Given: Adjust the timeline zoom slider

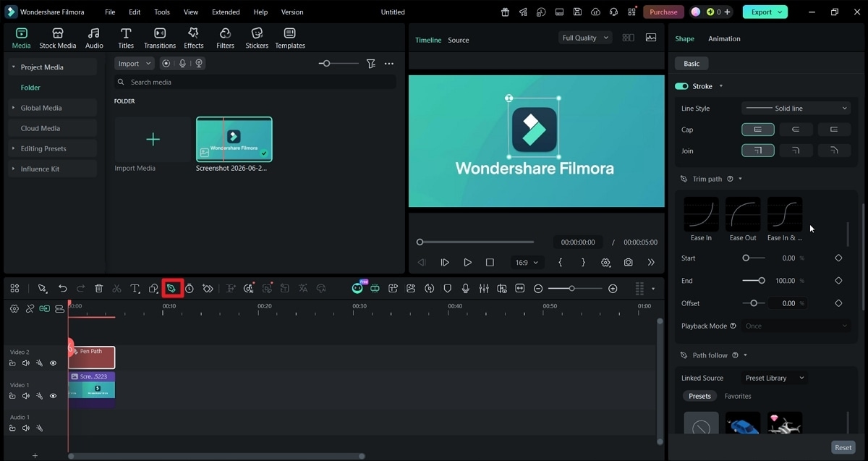Looking at the screenshot, I should [575, 289].
